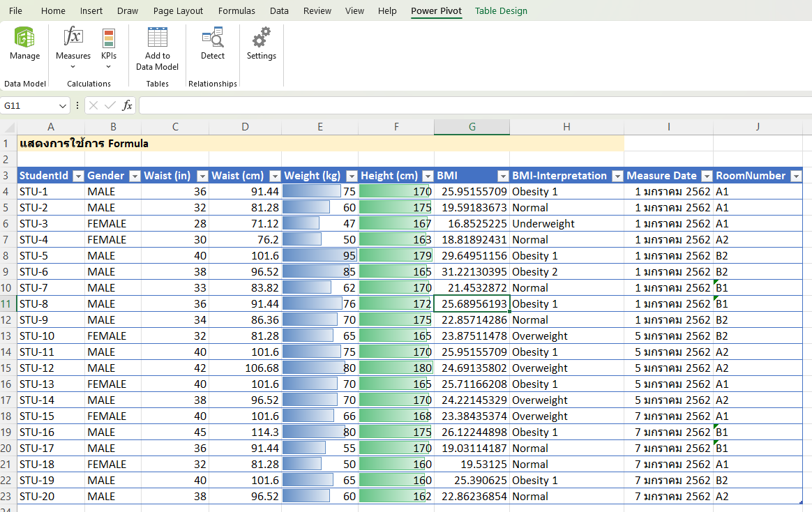Open the Help tab
Image resolution: width=812 pixels, height=512 pixels.
point(387,11)
